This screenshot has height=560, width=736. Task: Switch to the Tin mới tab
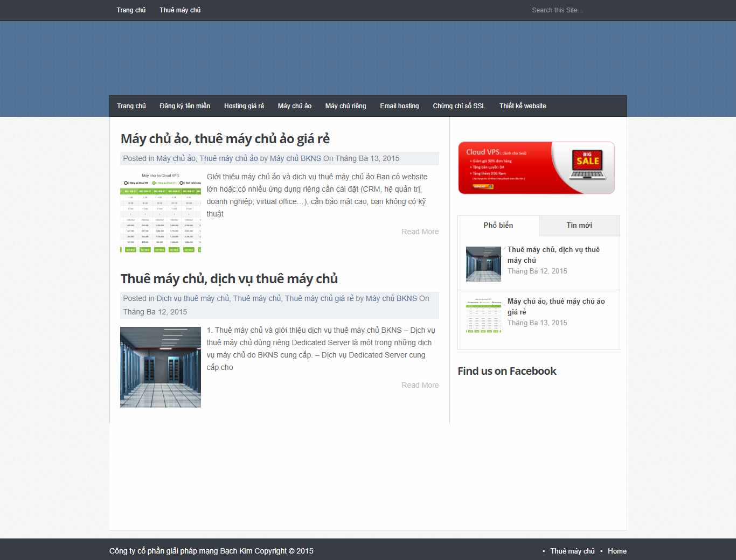click(579, 226)
